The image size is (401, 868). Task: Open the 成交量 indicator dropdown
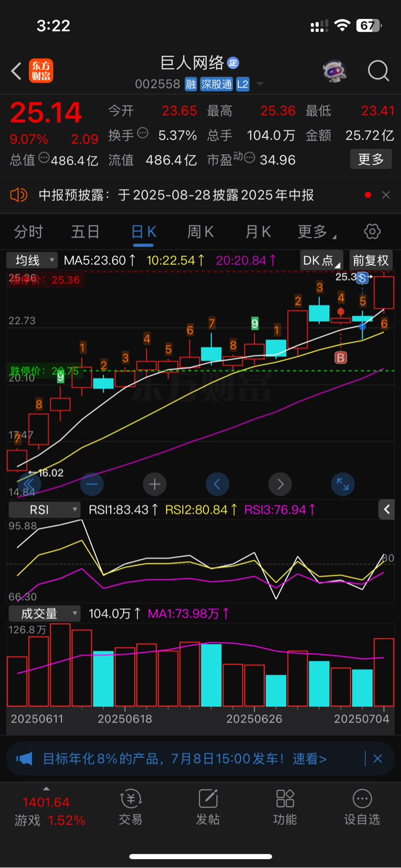pyautogui.click(x=44, y=613)
